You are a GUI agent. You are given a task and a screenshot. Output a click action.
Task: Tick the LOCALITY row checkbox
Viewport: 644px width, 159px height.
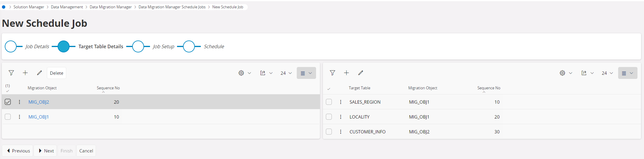point(329,117)
